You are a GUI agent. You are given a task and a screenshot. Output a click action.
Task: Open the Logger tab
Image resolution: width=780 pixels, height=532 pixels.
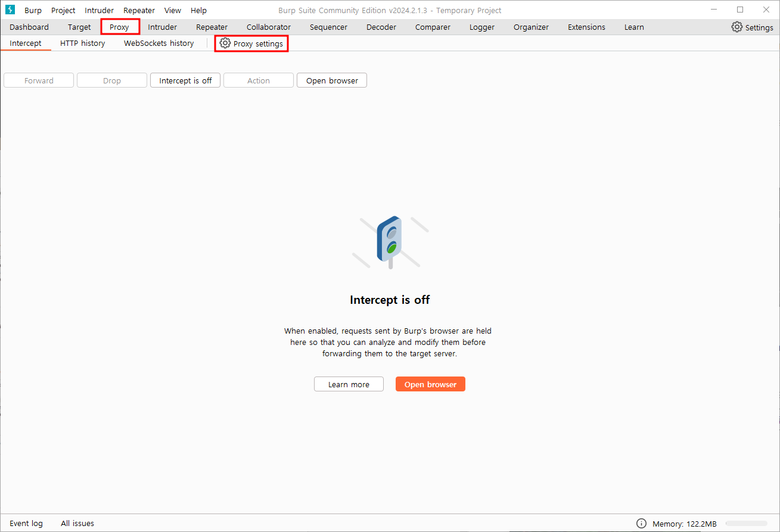tap(482, 27)
